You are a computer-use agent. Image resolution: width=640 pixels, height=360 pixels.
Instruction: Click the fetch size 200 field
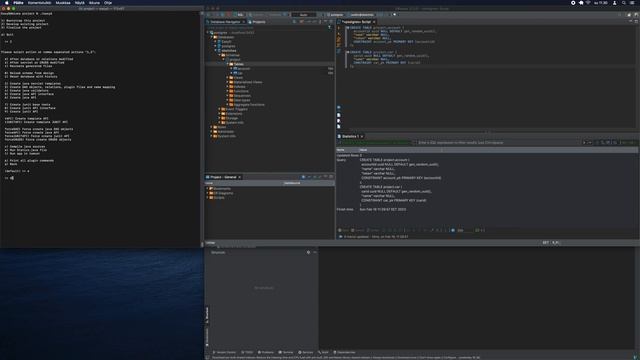point(464,230)
